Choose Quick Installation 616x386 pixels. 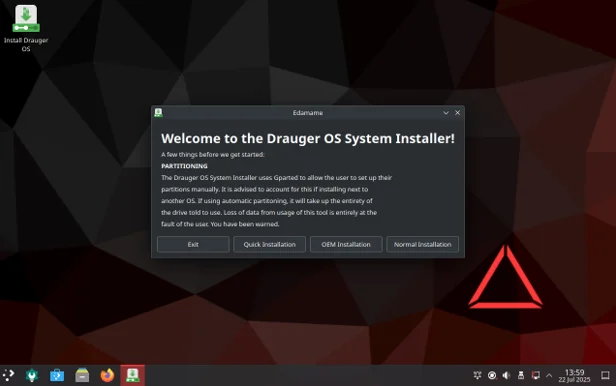pyautogui.click(x=270, y=244)
